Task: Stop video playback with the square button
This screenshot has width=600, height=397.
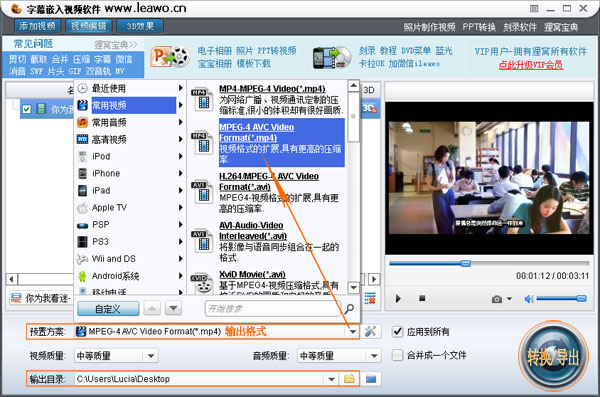Action: [422, 298]
